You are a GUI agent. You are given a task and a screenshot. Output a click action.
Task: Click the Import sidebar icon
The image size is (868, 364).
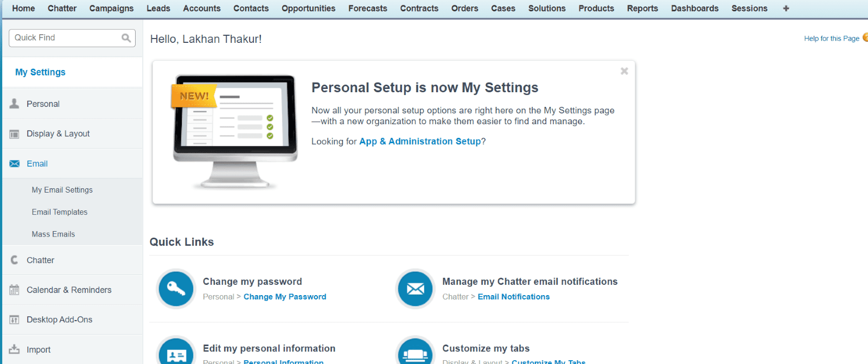click(x=15, y=350)
